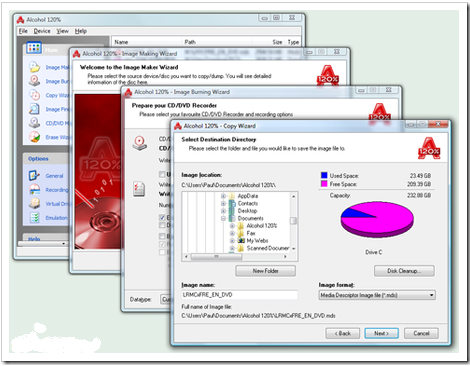Open the Image format dropdown
470x366 pixels.
[x=377, y=295]
